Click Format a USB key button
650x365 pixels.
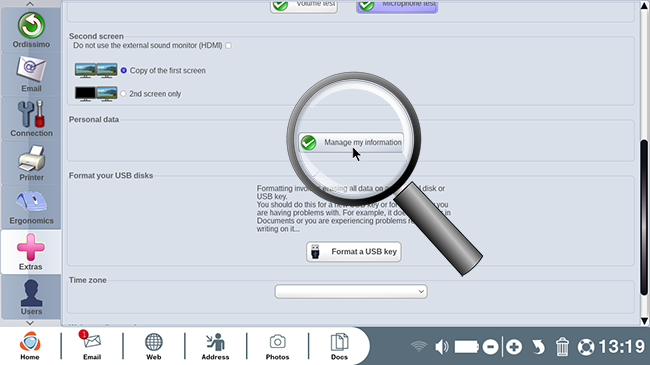click(354, 252)
